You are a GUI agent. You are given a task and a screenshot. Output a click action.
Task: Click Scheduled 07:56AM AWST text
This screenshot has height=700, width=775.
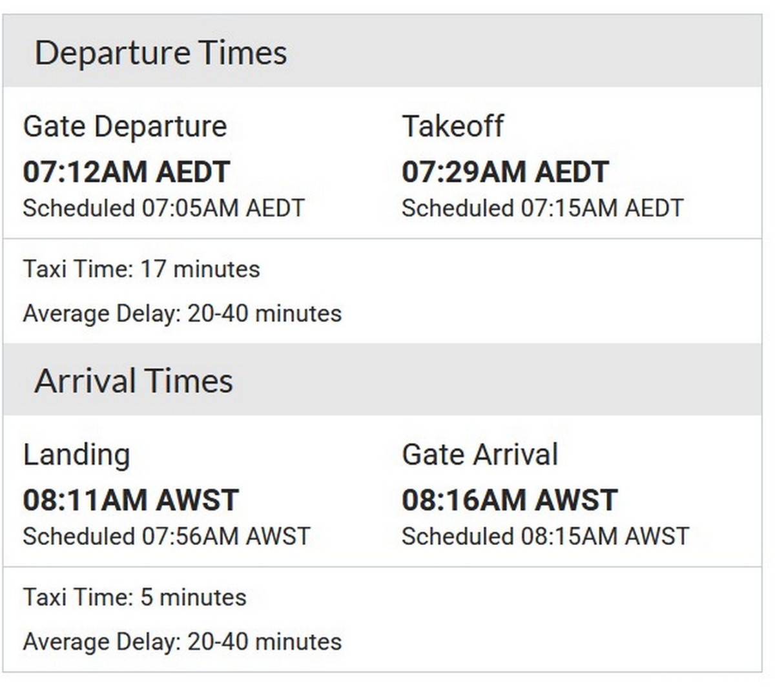[167, 537]
